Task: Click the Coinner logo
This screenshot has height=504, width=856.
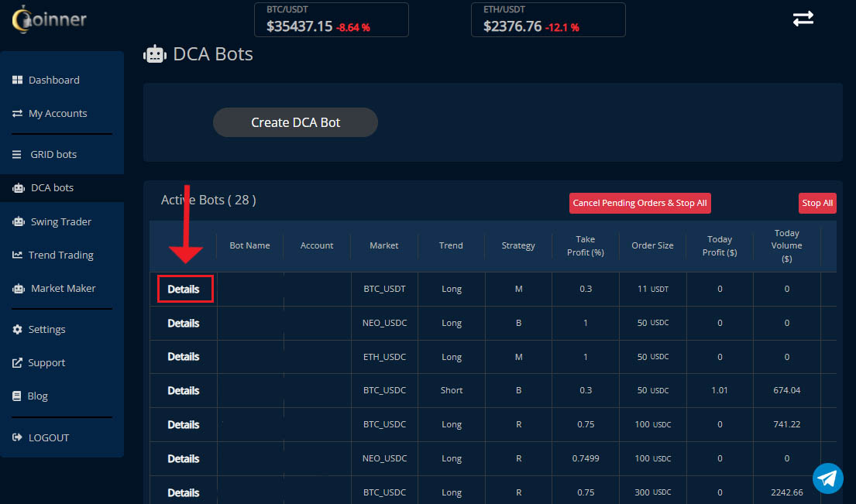Action: click(48, 20)
